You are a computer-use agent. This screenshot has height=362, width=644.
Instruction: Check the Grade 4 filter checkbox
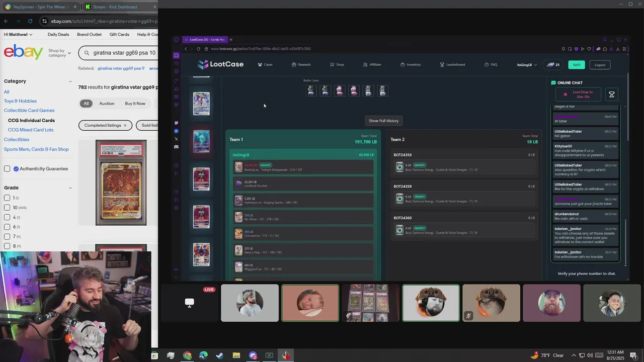click(x=7, y=217)
